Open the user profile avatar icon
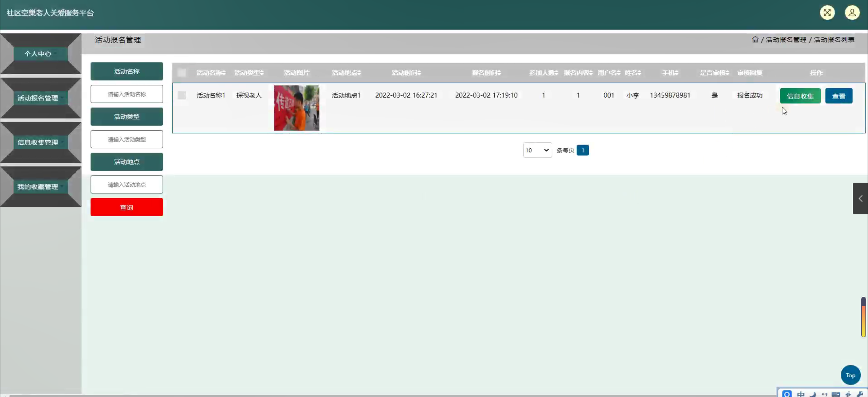 tap(852, 13)
